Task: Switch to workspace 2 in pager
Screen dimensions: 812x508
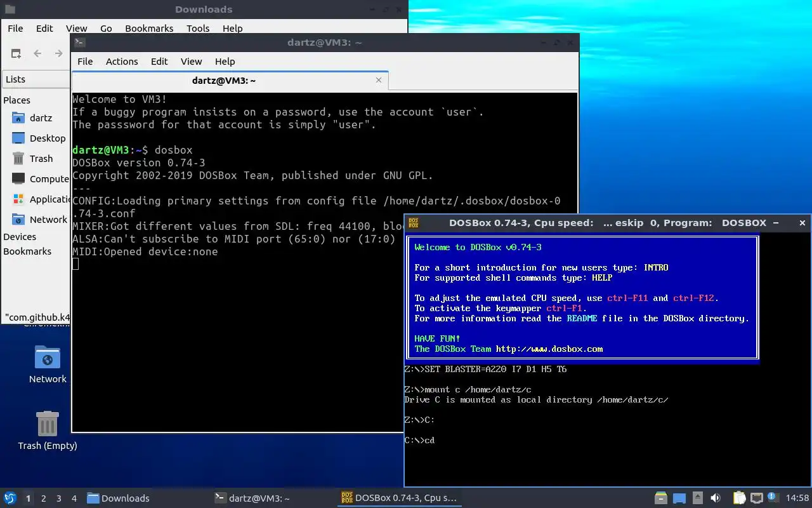Action: coord(43,498)
